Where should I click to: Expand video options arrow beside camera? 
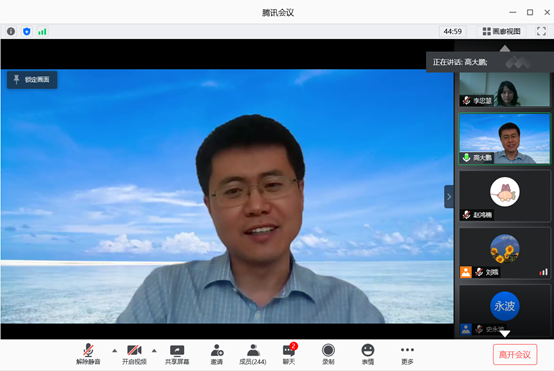pyautogui.click(x=154, y=351)
